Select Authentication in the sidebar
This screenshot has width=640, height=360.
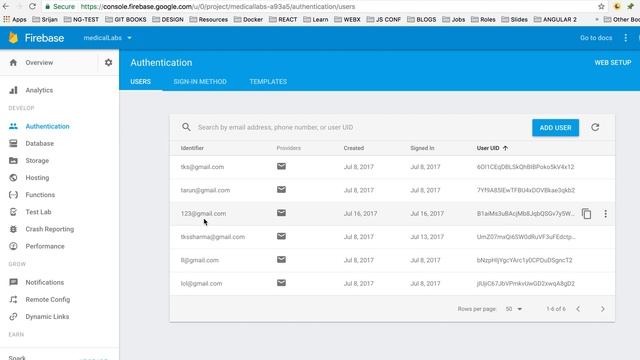(47, 126)
